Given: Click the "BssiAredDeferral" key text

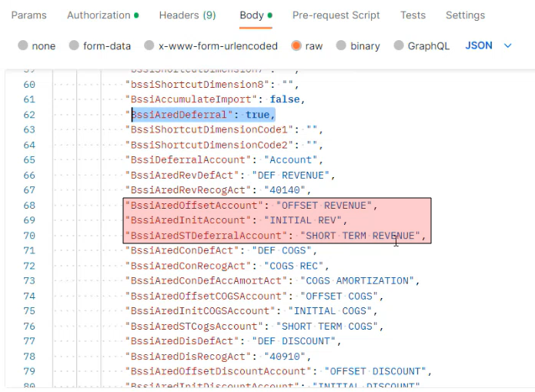Looking at the screenshot, I should point(179,115).
